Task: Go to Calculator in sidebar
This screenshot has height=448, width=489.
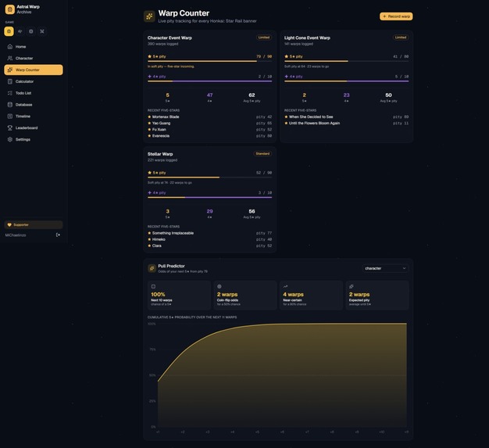Action: [34, 81]
